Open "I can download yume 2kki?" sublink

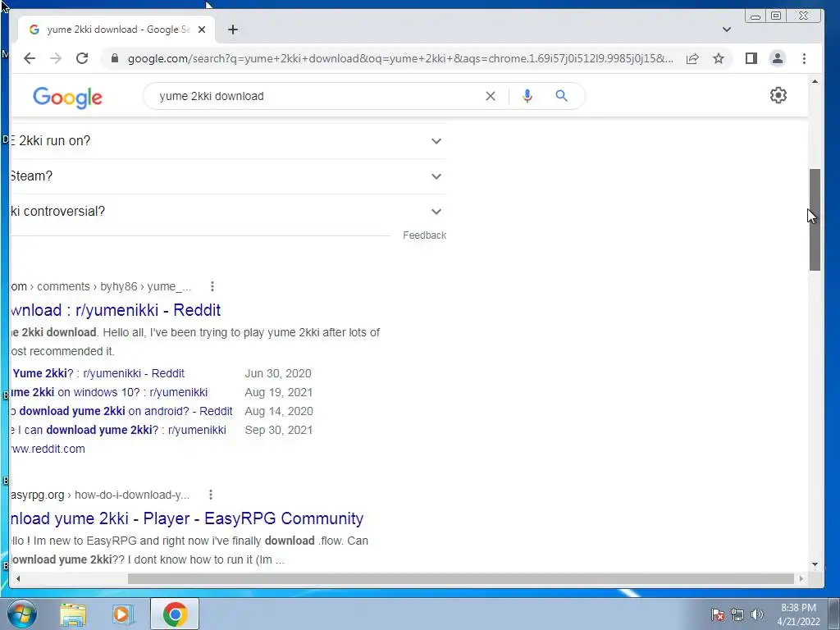tap(118, 430)
